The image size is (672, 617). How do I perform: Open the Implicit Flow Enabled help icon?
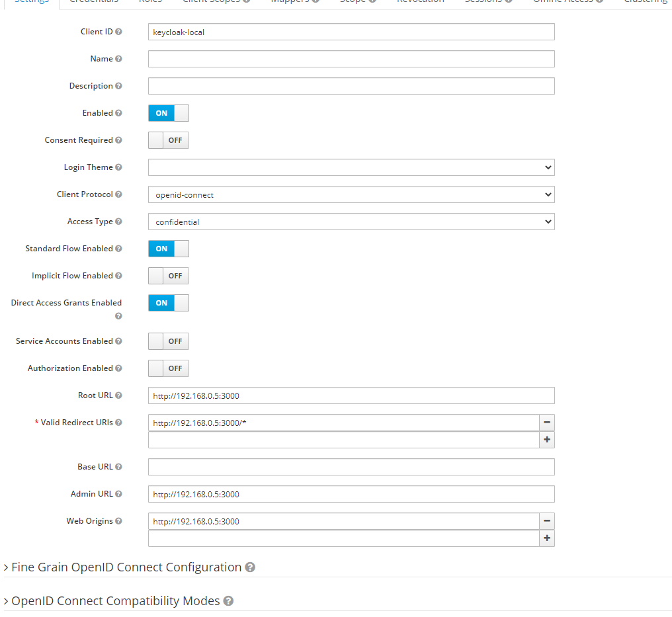[x=118, y=276]
